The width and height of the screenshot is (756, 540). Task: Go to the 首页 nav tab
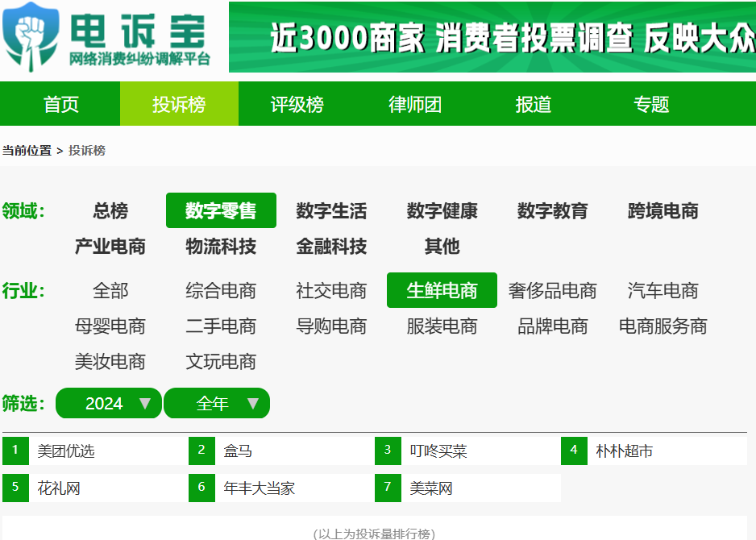(60, 104)
